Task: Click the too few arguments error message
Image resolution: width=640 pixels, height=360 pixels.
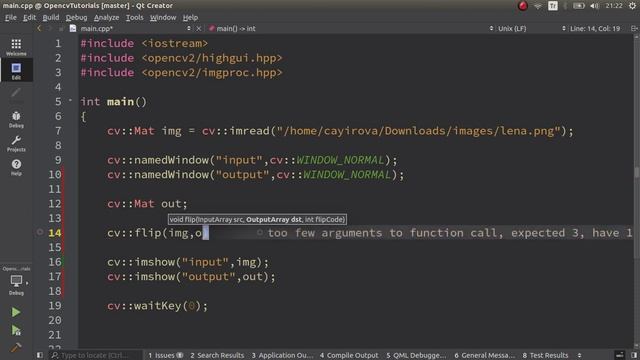Action: point(449,233)
